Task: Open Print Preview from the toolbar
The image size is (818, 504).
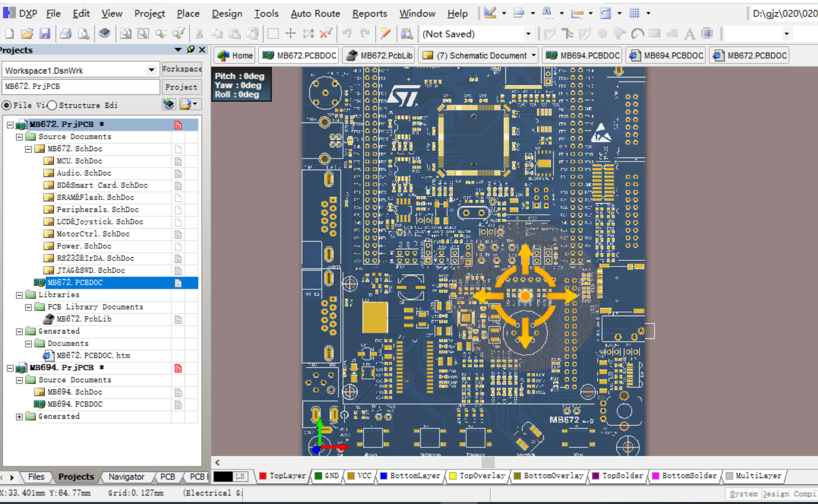Action: point(84,34)
